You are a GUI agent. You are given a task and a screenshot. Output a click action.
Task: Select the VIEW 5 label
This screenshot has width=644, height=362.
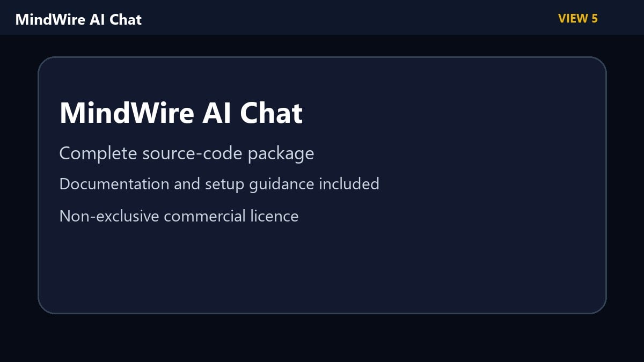pyautogui.click(x=577, y=18)
